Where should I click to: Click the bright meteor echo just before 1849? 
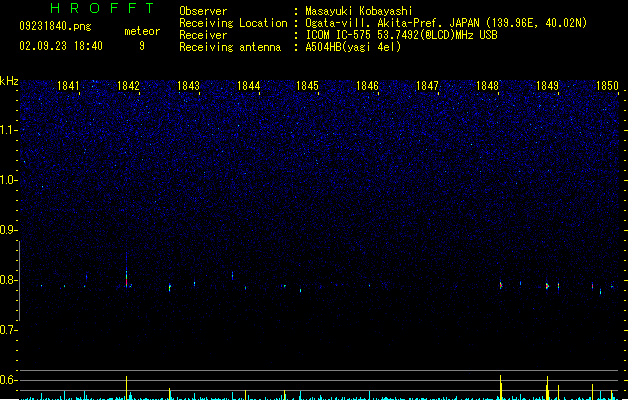(x=547, y=286)
